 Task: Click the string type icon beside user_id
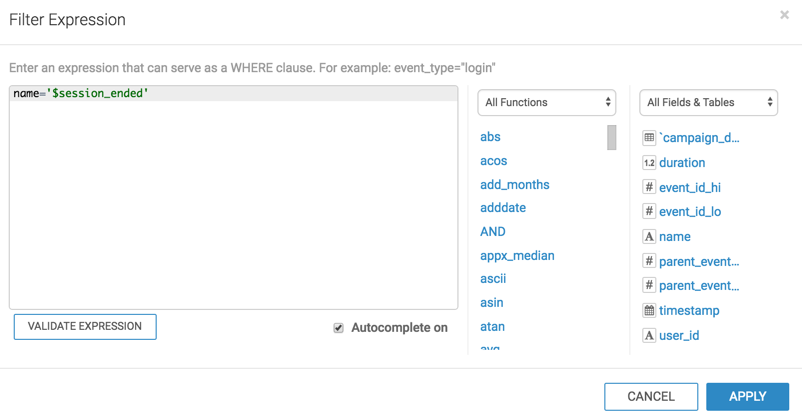(x=649, y=335)
